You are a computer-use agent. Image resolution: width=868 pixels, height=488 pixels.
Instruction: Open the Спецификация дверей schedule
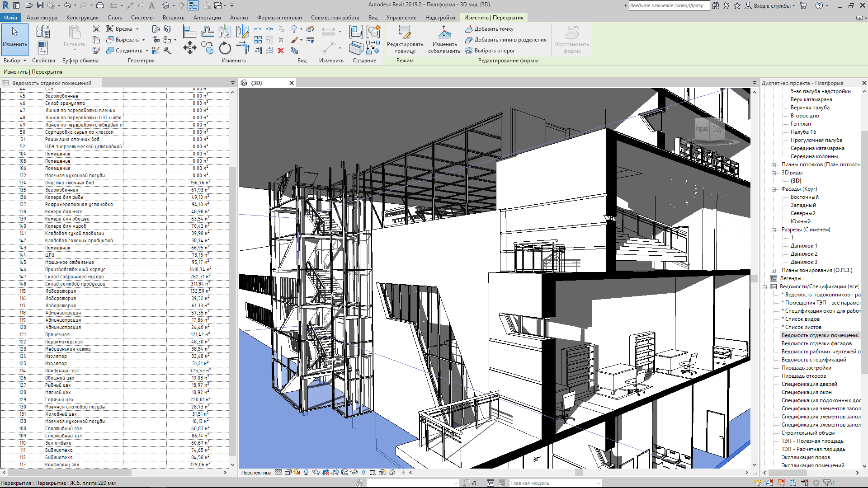click(x=809, y=384)
